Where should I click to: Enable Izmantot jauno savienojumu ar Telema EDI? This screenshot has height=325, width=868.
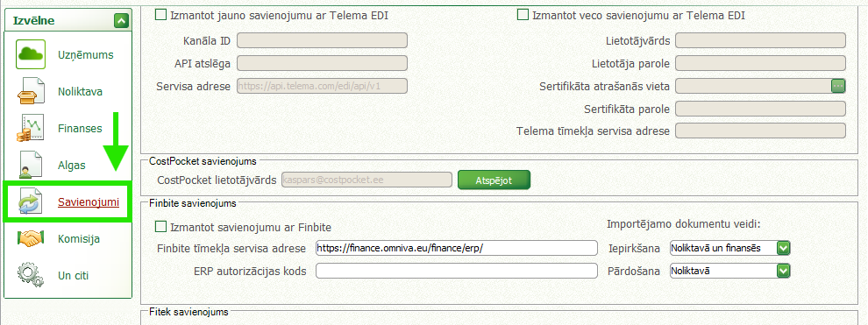160,15
